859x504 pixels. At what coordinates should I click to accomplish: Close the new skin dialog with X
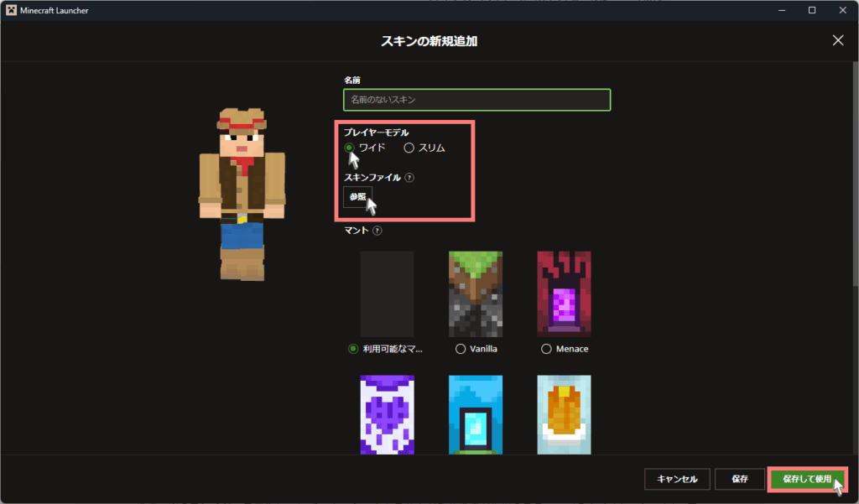837,40
